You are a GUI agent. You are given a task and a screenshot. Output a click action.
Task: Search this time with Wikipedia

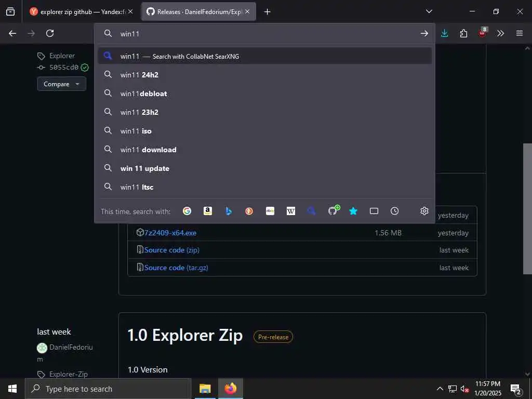pos(291,211)
